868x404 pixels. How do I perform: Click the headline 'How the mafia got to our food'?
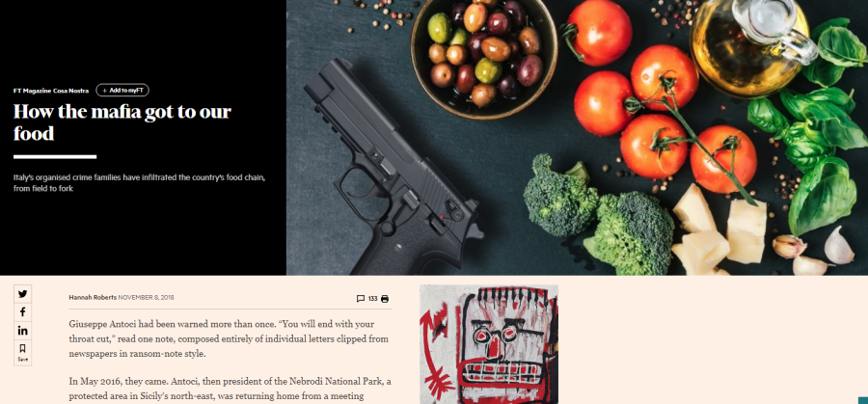pos(122,122)
